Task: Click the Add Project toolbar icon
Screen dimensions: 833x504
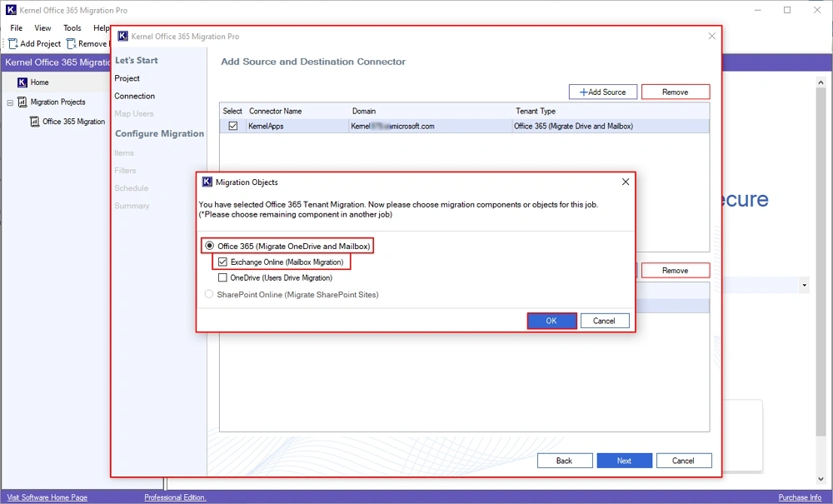Action: (13, 43)
